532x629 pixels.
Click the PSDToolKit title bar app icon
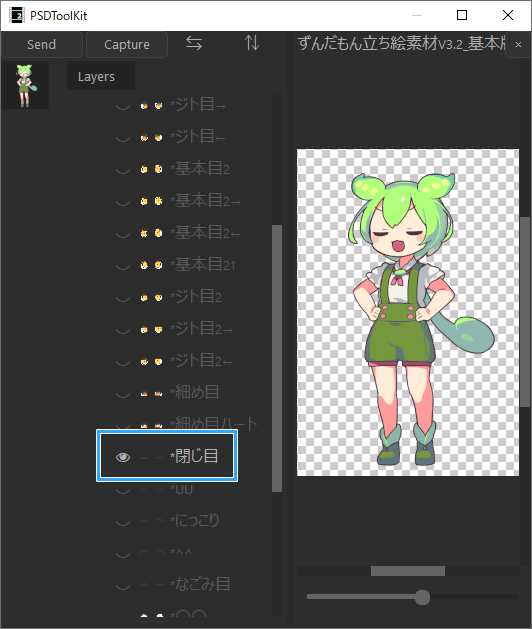click(17, 16)
